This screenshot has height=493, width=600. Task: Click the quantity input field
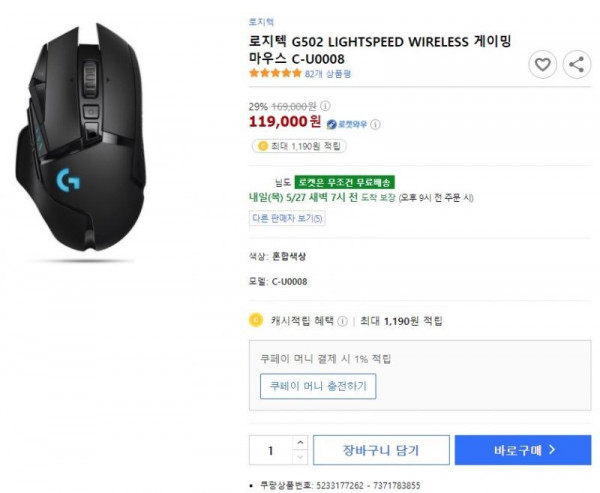pyautogui.click(x=271, y=450)
